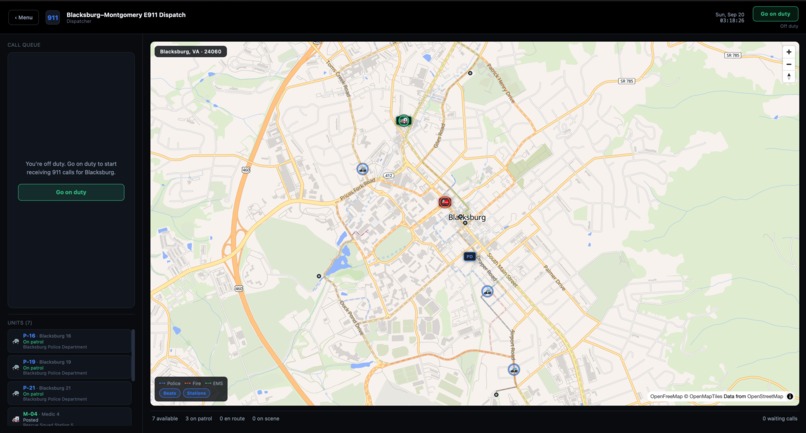Select unit P-21 Blacksburg 21

(69, 393)
